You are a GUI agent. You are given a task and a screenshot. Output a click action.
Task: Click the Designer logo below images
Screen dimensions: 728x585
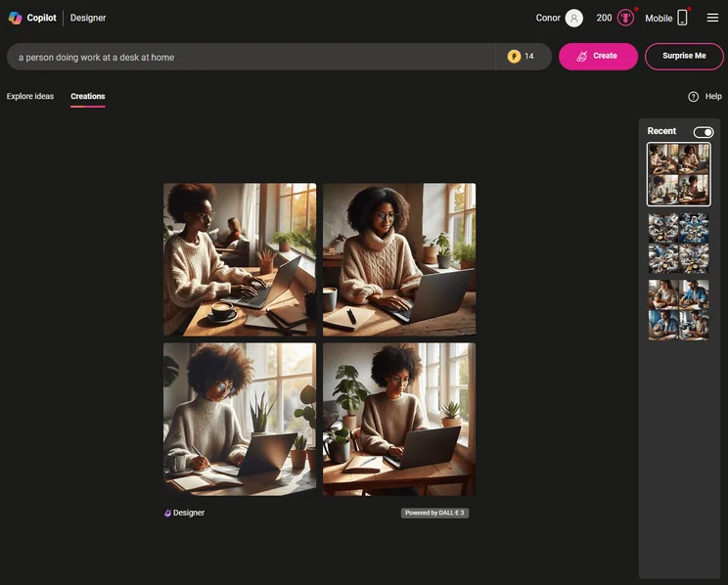[x=184, y=513]
